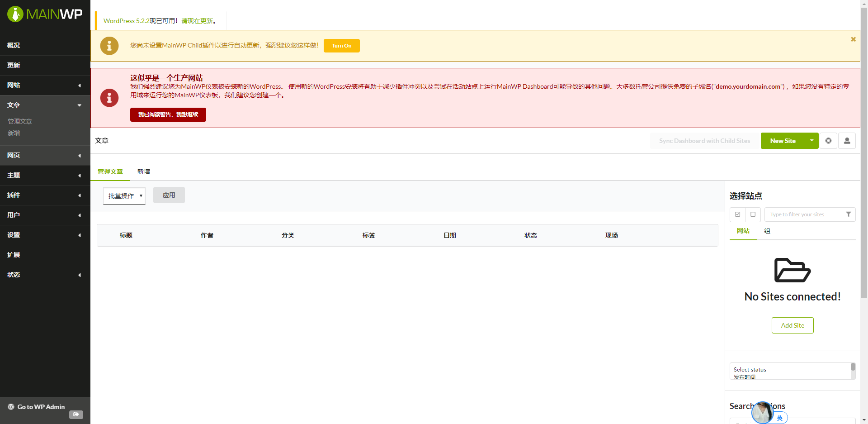
Task: Expand the 网站 sidebar menu arrow
Action: tap(80, 86)
